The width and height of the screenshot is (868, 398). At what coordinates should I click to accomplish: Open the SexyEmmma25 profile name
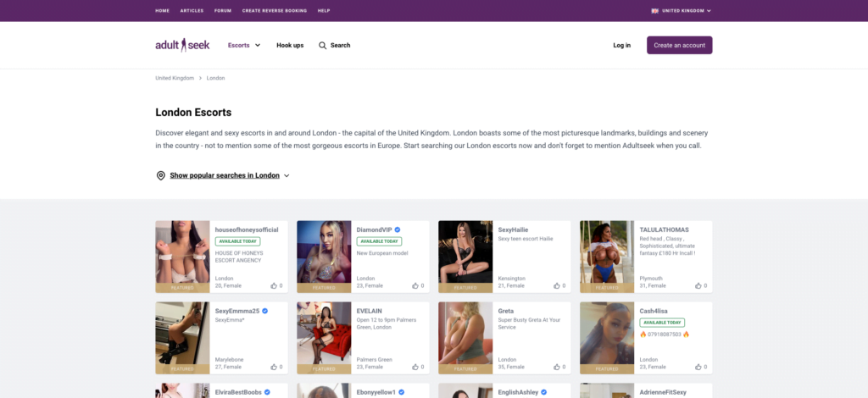click(237, 312)
